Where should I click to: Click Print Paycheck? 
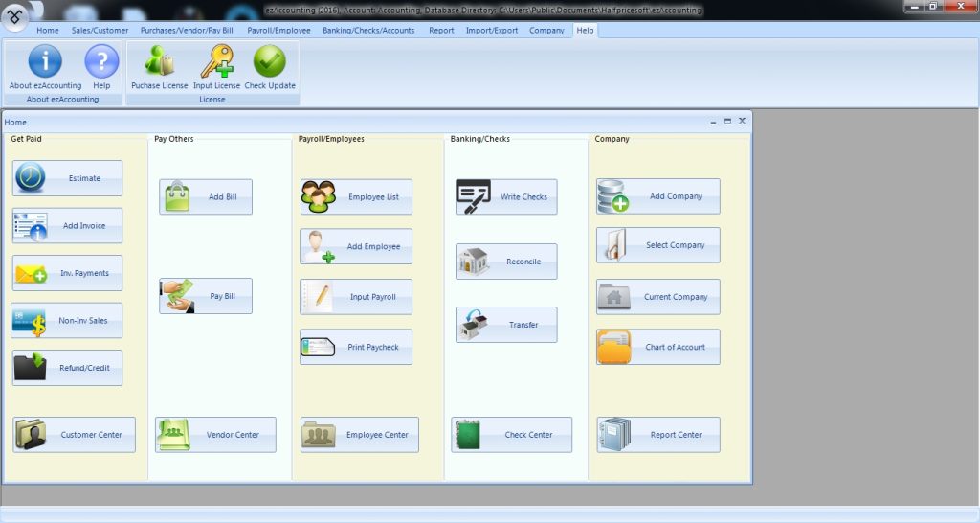tap(356, 347)
